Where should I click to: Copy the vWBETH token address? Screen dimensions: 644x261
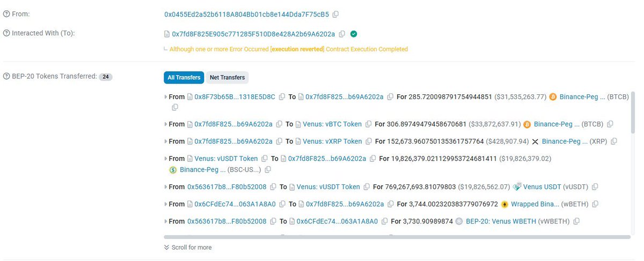click(x=576, y=221)
